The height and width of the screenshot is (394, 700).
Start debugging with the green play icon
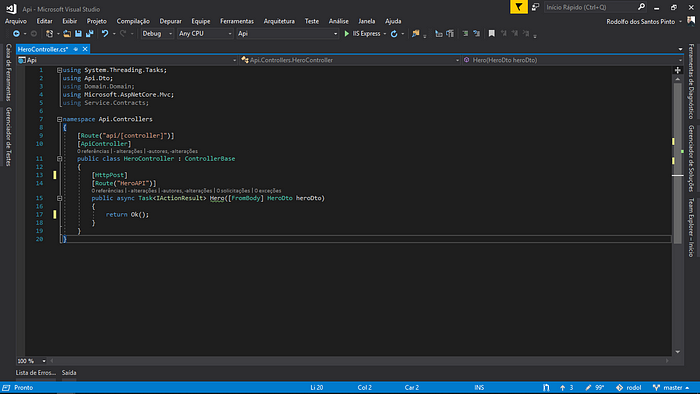pyautogui.click(x=346, y=33)
